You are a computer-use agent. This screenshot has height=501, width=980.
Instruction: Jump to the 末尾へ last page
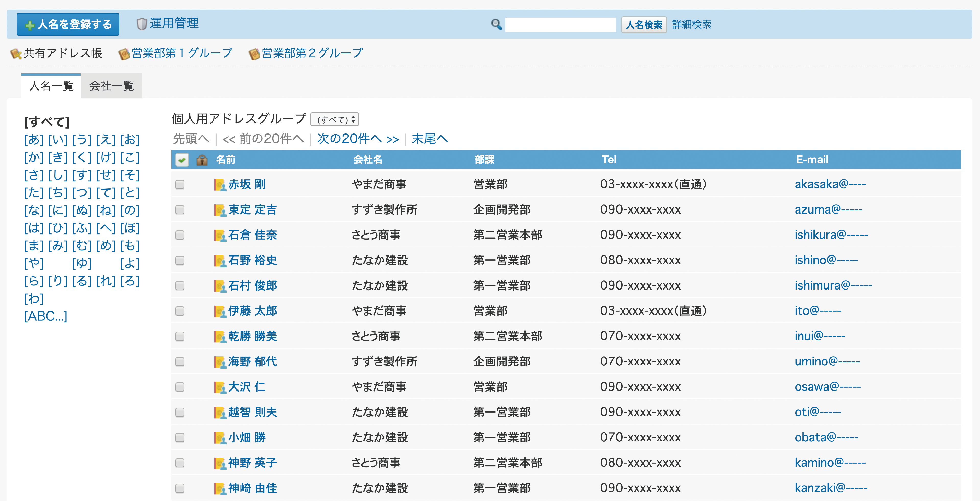click(x=429, y=139)
